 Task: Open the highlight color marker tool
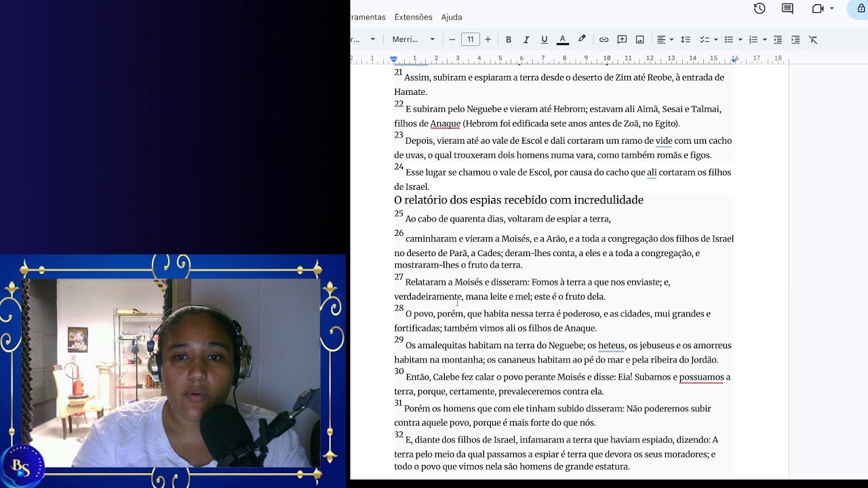coord(582,39)
